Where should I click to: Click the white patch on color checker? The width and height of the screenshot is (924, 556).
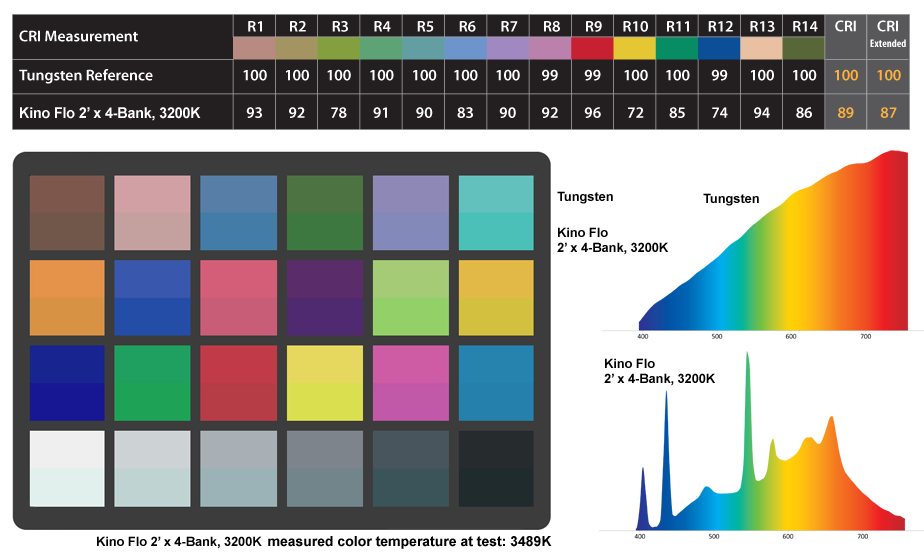[67, 468]
